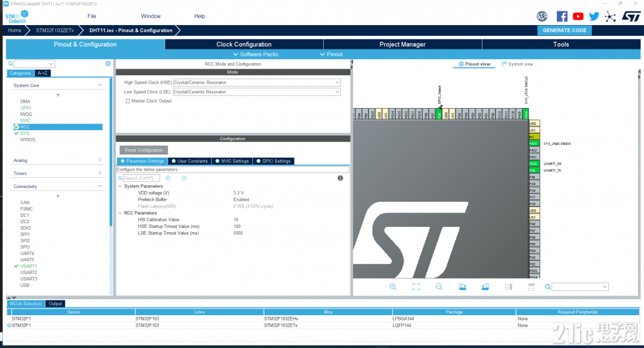Click the anniversary badge icon
This screenshot has width=644, height=348.
click(x=542, y=17)
